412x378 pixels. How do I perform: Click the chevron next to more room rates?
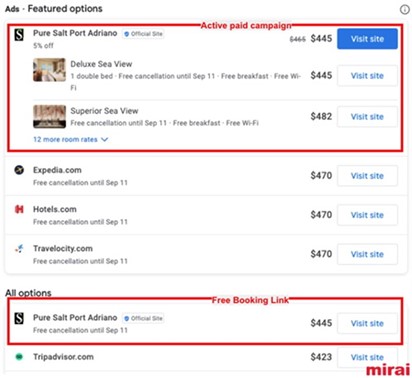(x=104, y=139)
